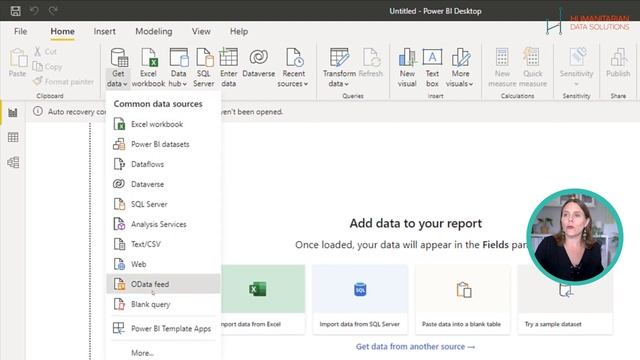Select Excel workbook in data sources menu
The width and height of the screenshot is (640, 360).
tap(163, 124)
